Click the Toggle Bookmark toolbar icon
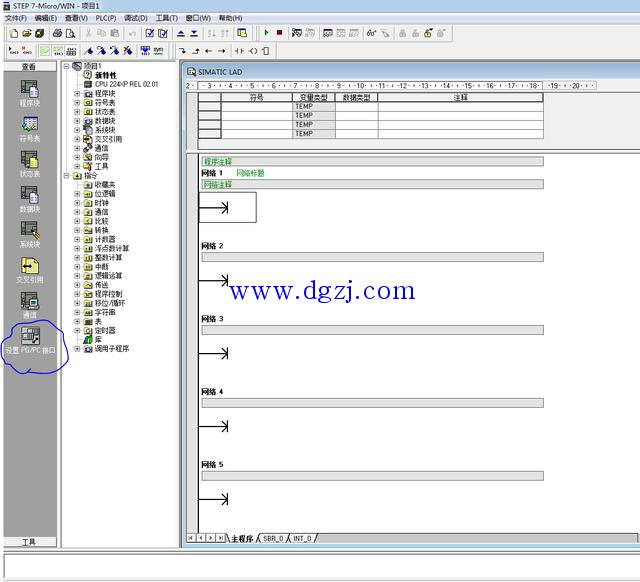 pyautogui.click(x=88, y=51)
